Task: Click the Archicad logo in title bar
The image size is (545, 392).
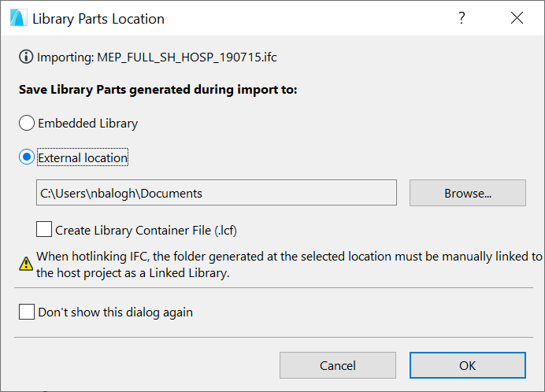Action: pyautogui.click(x=18, y=18)
